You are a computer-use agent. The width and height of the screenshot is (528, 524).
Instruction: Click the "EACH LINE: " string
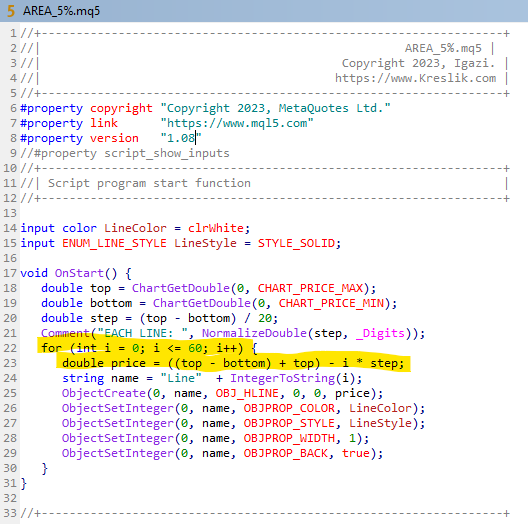[x=142, y=333]
